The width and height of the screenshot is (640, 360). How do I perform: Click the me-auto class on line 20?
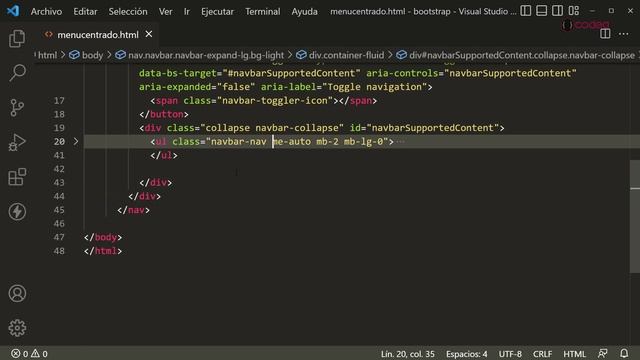click(291, 142)
